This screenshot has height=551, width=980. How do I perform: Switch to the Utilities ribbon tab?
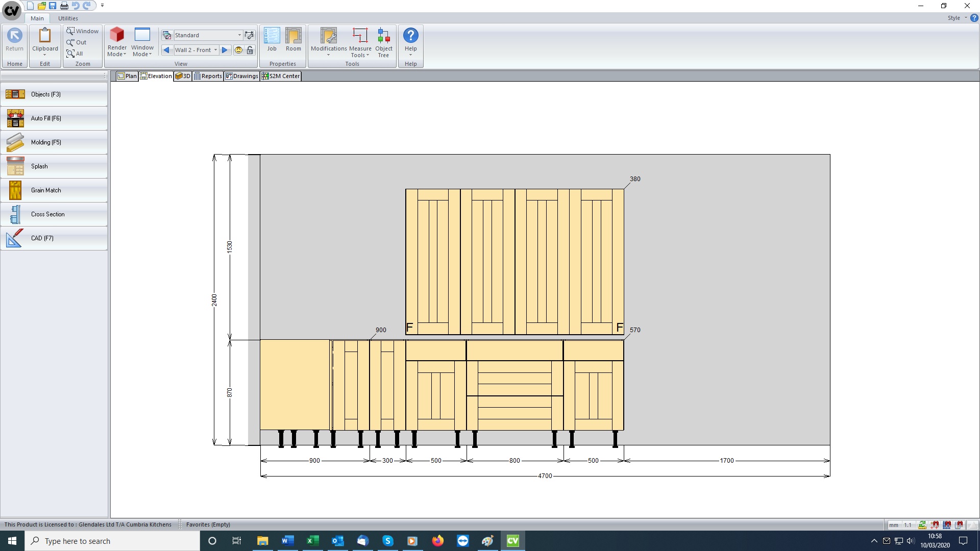click(x=68, y=18)
